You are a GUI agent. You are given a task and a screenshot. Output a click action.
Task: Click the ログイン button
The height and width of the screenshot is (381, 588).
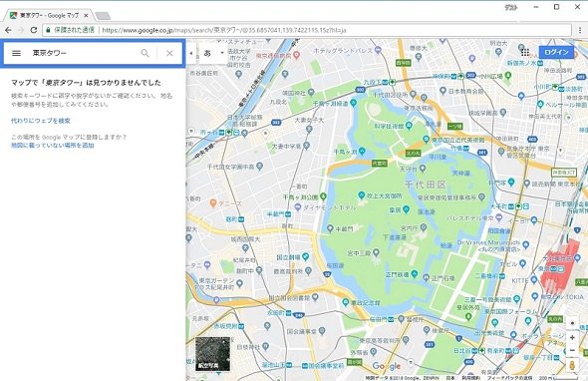pos(556,52)
